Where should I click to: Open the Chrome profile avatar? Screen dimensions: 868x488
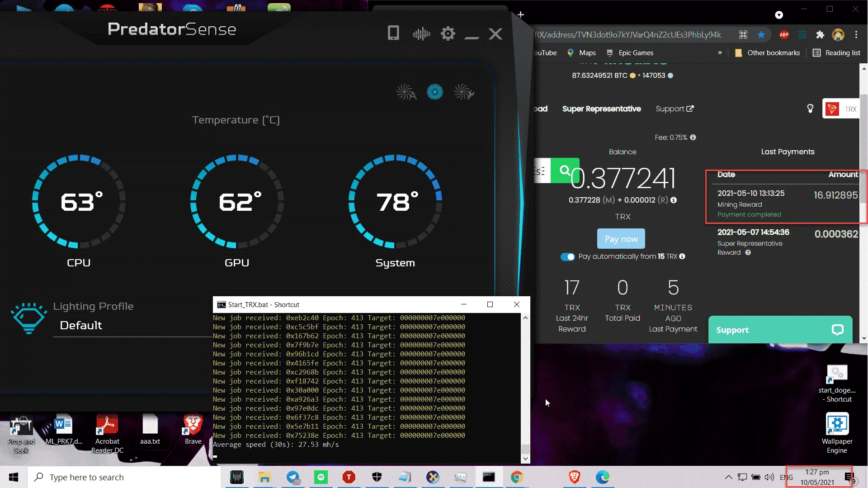pos(838,35)
